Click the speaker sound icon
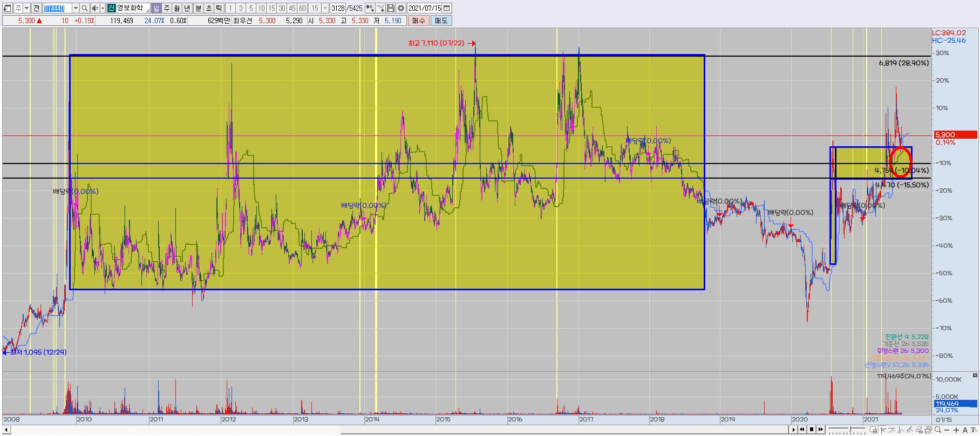Screen dimensions: 980x436 (95, 8)
